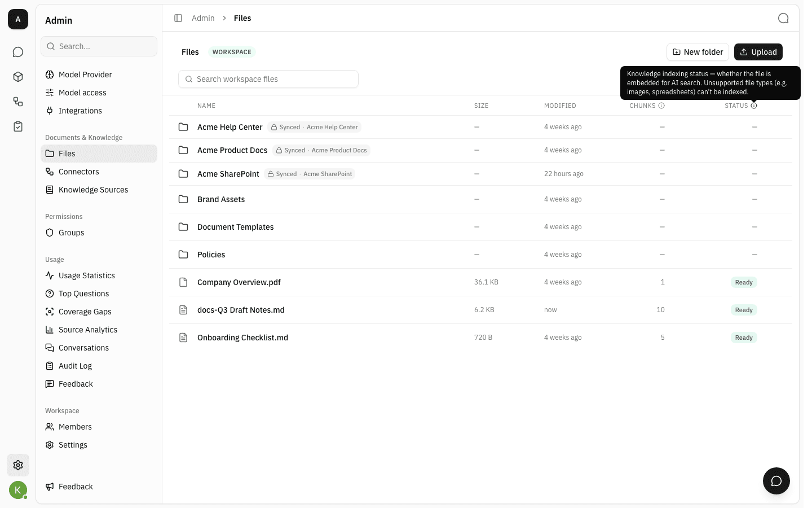Click the Onboarding Checklist.md file icon

coord(183,338)
